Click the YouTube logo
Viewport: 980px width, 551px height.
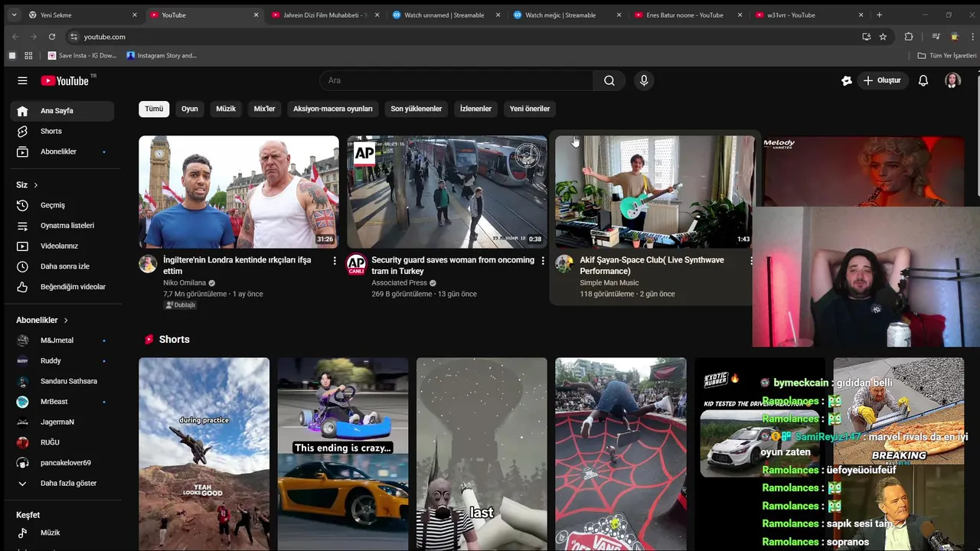[x=65, y=80]
